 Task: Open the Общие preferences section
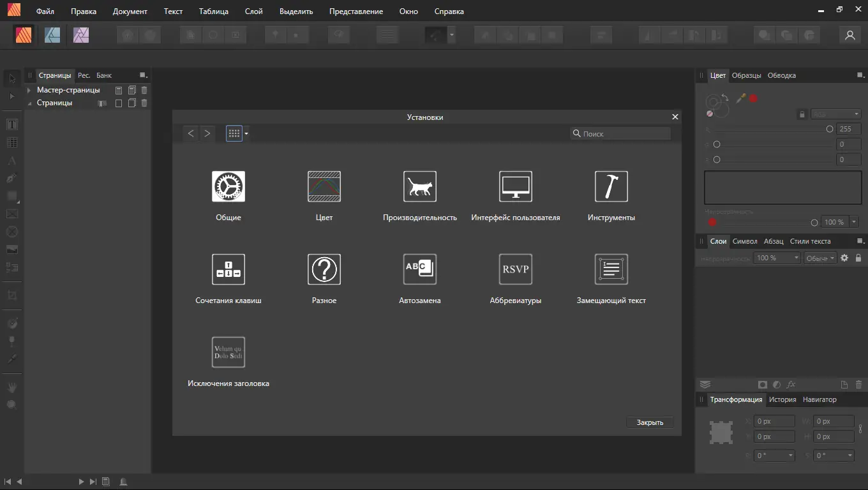point(228,186)
